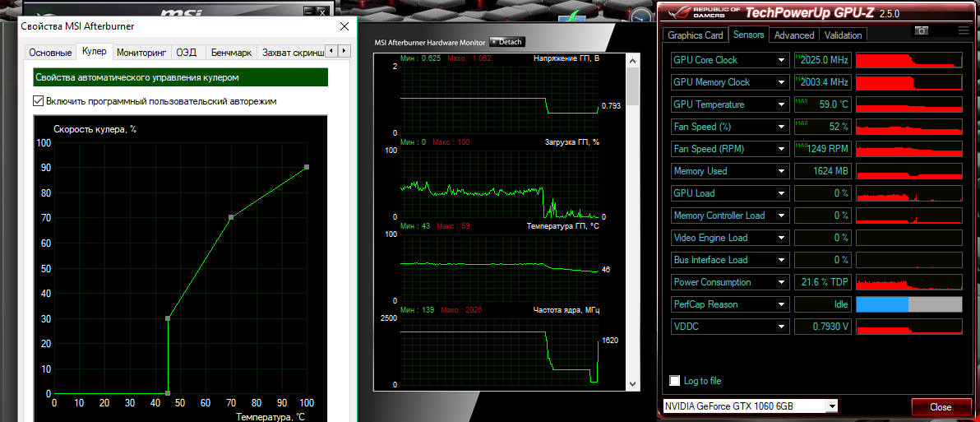Switch to the Graphics Card tab
The width and height of the screenshot is (980, 422).
696,35
